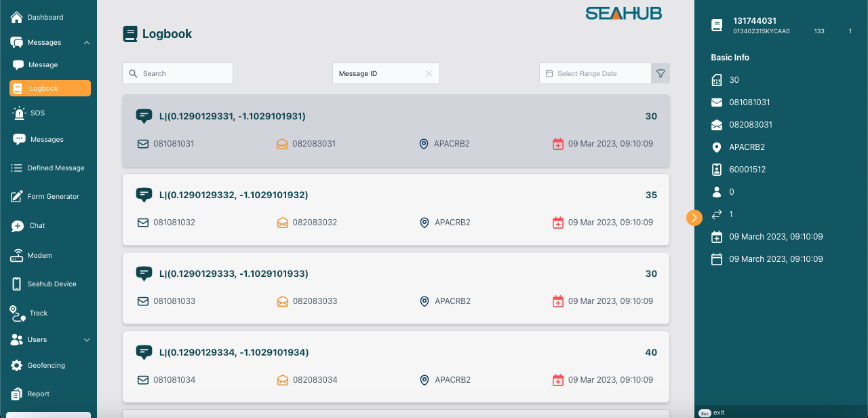Open the Defined Message menu item

coord(56,168)
